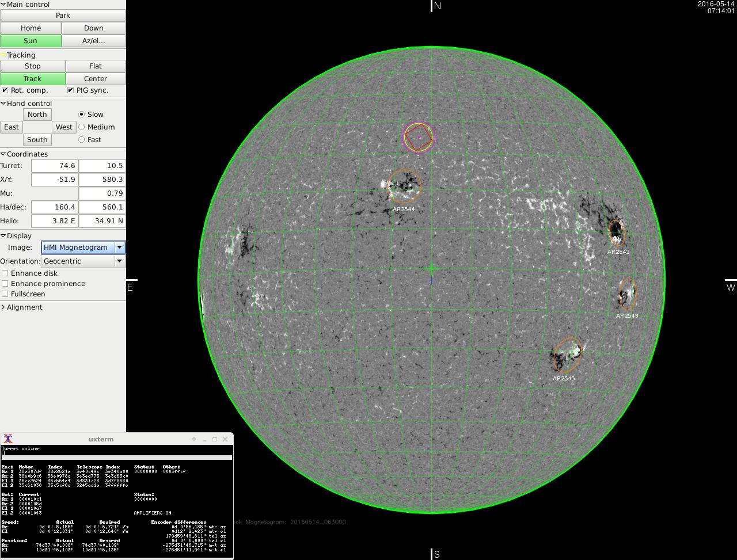Collapse the Coordinates section header
This screenshot has width=737, height=560.
pyautogui.click(x=3, y=154)
